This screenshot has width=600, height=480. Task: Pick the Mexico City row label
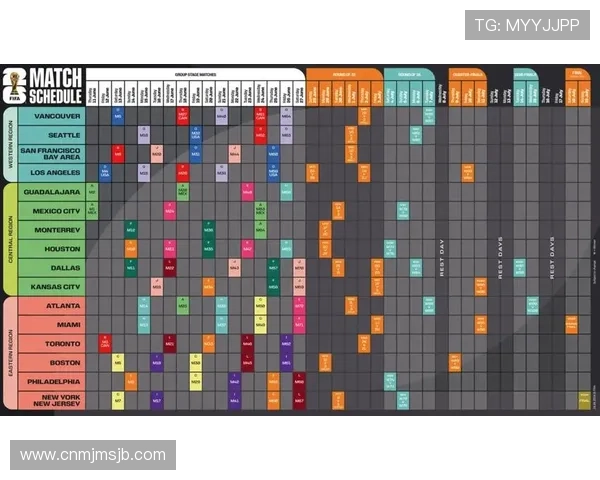(50, 211)
